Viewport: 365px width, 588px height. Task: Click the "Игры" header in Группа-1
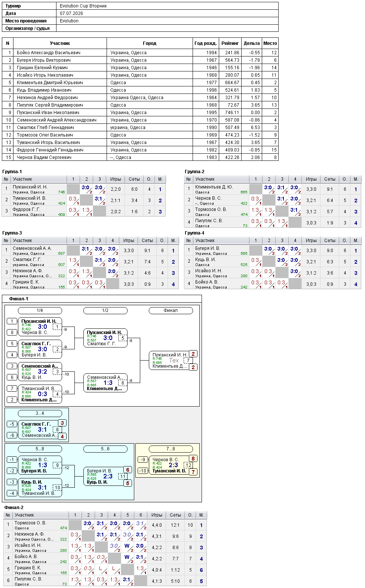(116, 179)
